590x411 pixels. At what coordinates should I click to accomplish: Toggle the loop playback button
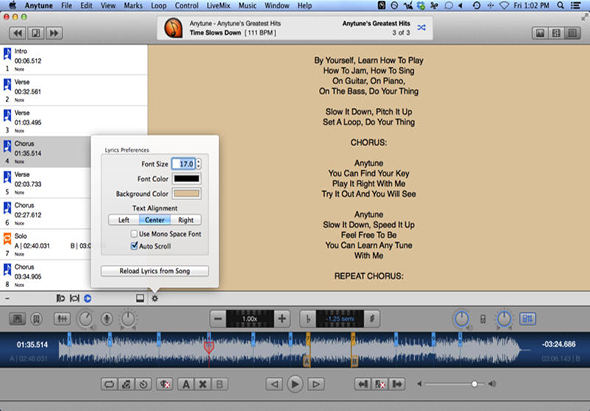tap(109, 384)
